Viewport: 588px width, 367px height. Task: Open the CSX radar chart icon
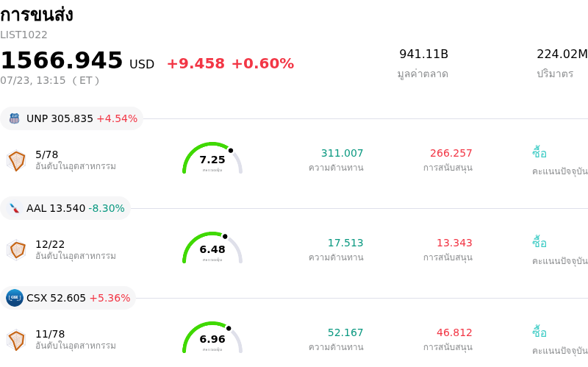(16, 340)
